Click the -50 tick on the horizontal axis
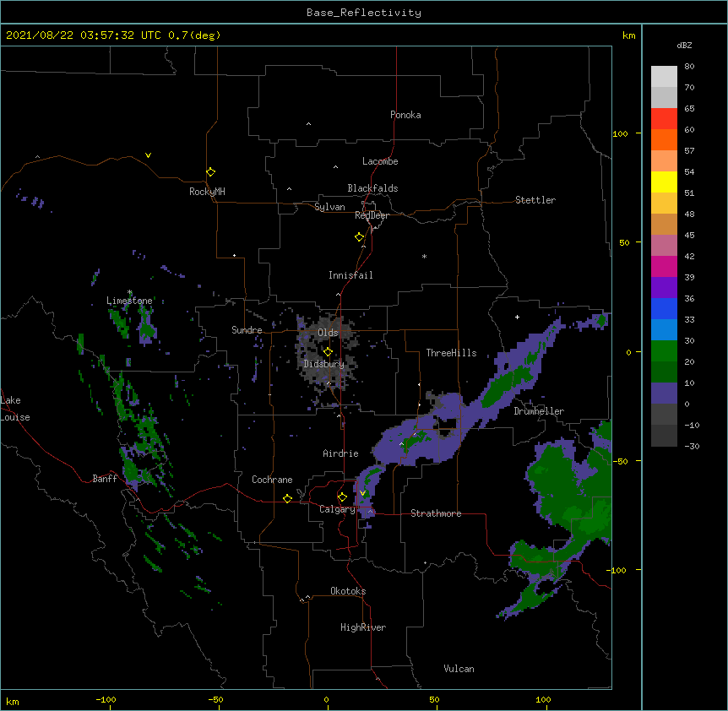 tap(215, 699)
